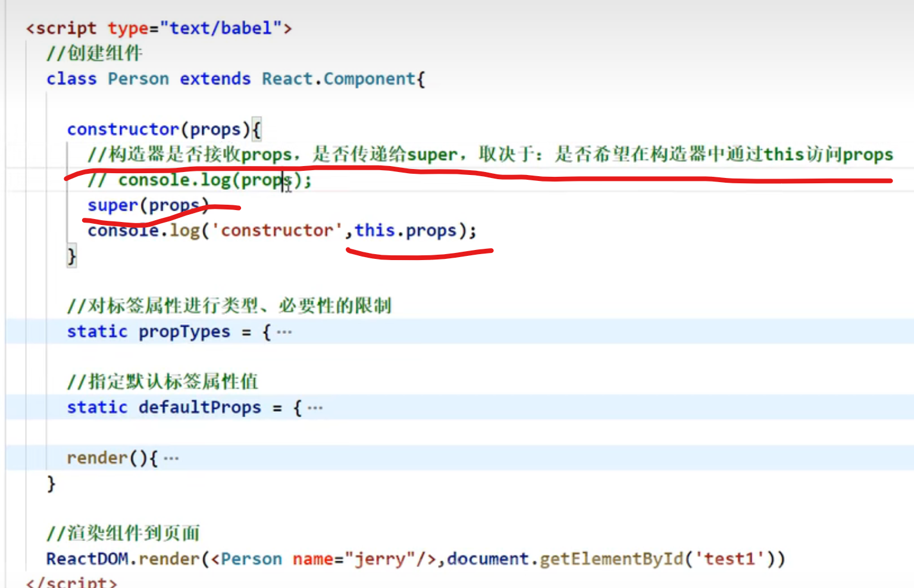Click the <Person JSX tag name
This screenshot has width=914, height=588.
(246, 559)
